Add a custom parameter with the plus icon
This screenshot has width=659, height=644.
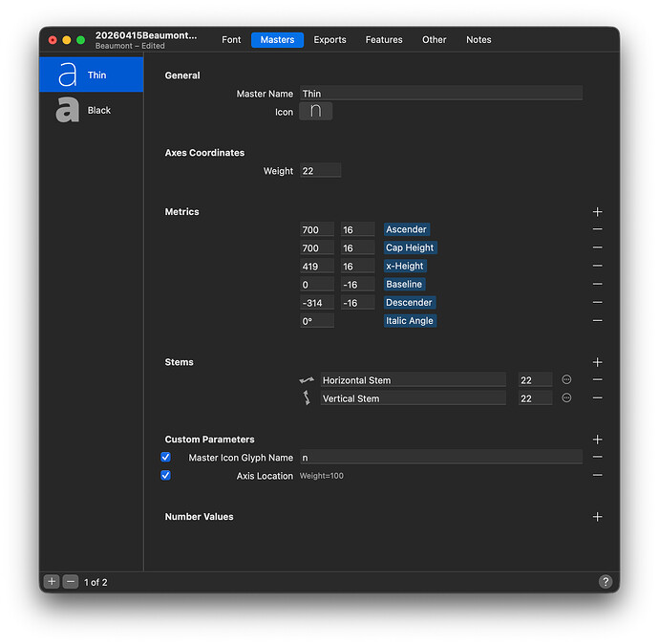(x=597, y=440)
